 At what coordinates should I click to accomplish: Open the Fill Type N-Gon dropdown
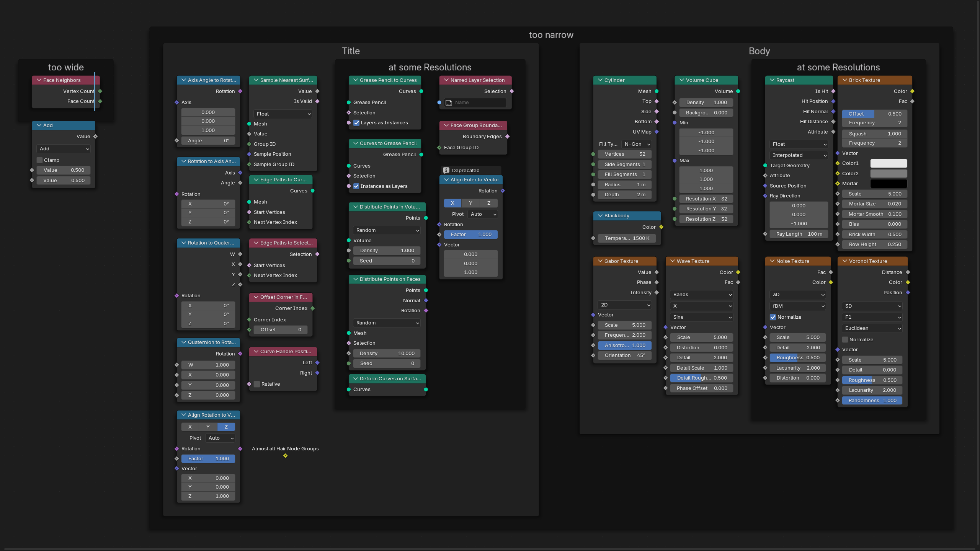click(636, 144)
